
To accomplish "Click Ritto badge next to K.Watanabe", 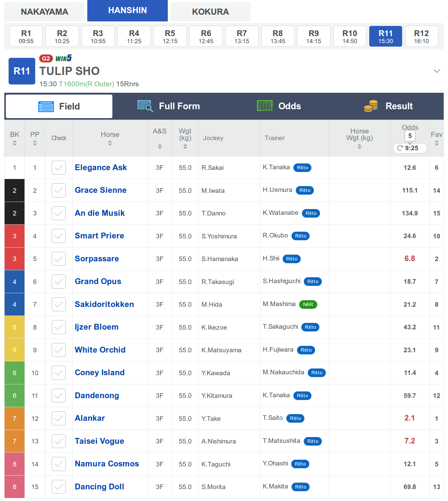I will (311, 213).
